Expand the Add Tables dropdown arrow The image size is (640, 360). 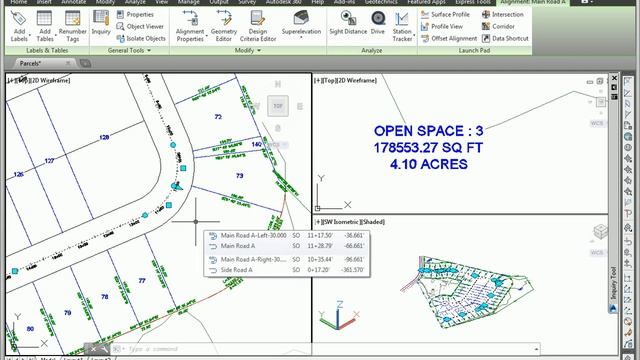pos(56,36)
